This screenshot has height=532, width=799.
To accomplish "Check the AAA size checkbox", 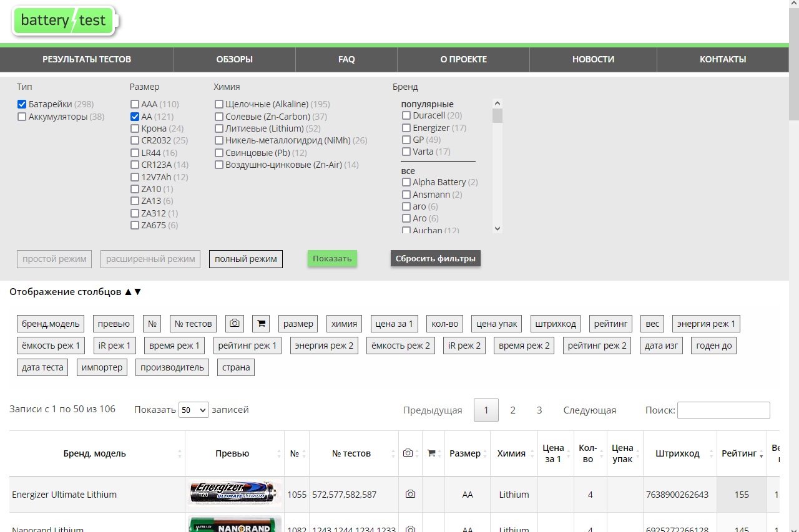I will click(x=135, y=104).
